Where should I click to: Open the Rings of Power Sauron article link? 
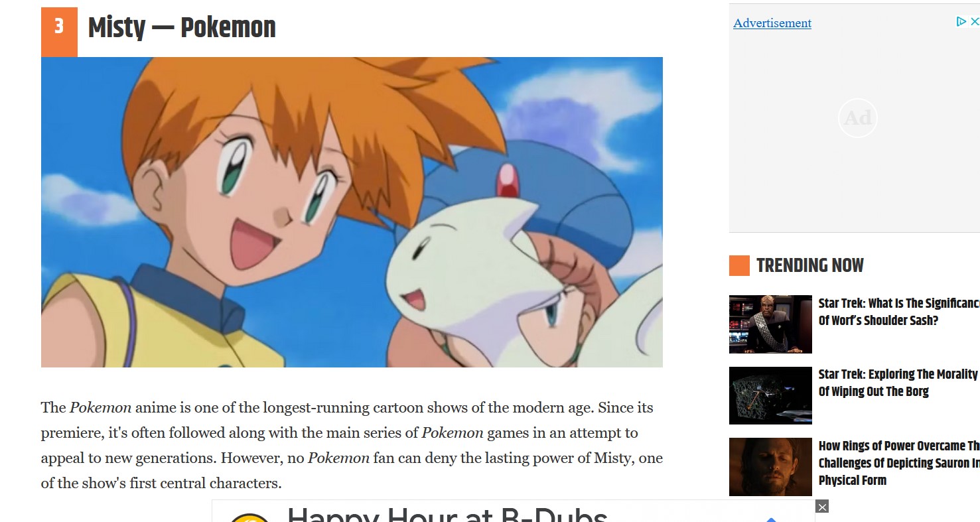click(899, 463)
